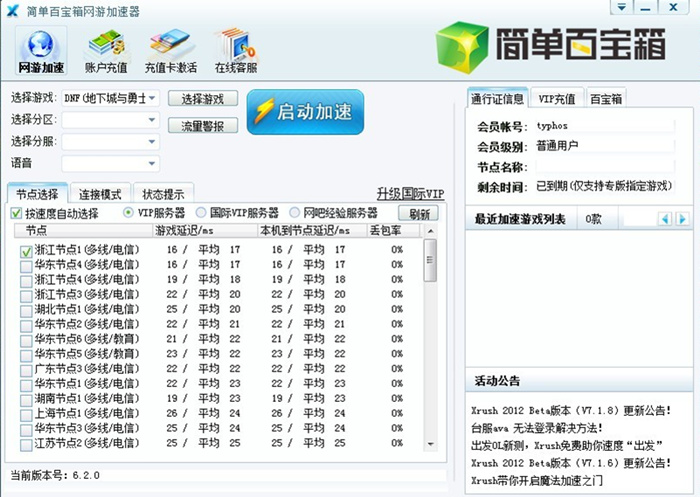Check the 华东节点4 node checkbox
The height and width of the screenshot is (497, 700).
pyautogui.click(x=26, y=266)
